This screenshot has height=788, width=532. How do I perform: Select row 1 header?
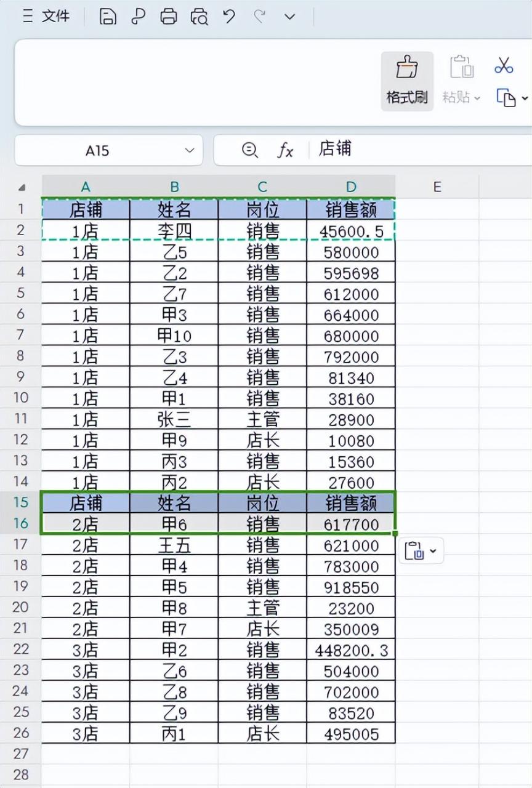[20, 209]
